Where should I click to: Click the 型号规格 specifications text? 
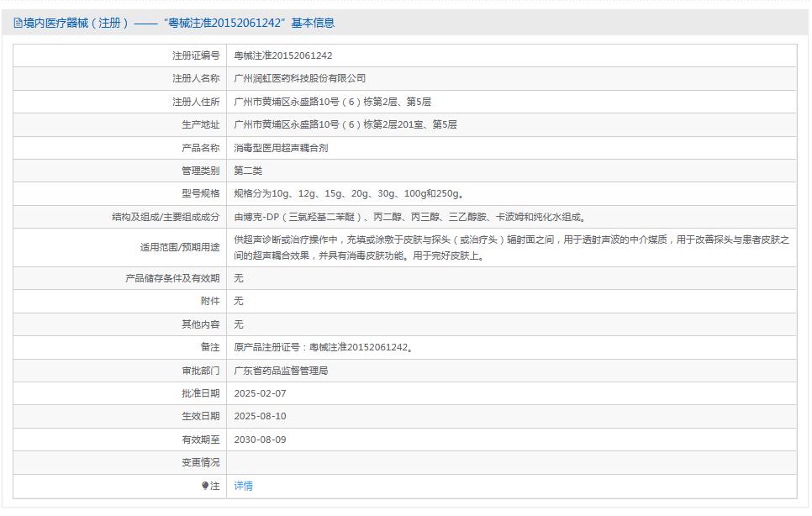click(x=348, y=193)
